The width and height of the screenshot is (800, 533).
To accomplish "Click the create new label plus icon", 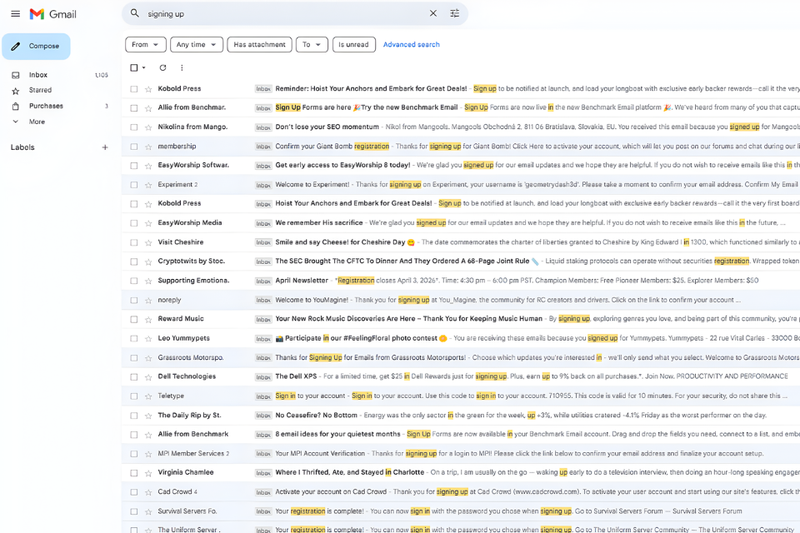I will click(x=105, y=147).
